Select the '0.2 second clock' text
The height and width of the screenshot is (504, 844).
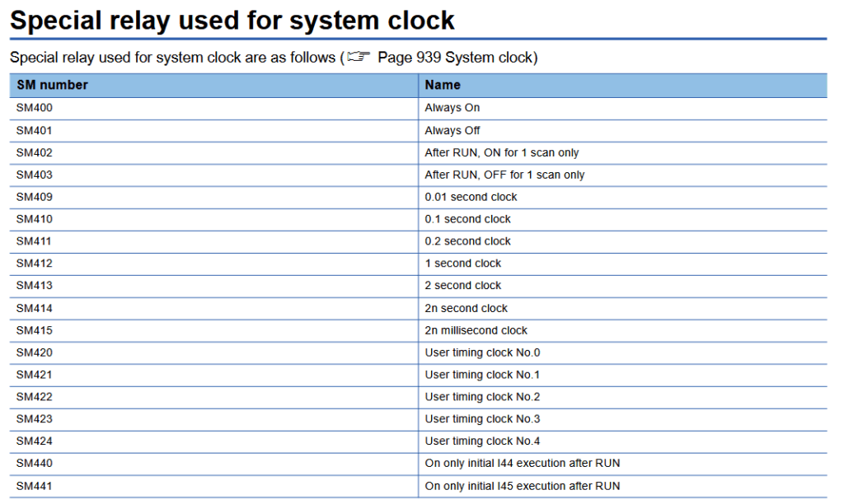[467, 241]
